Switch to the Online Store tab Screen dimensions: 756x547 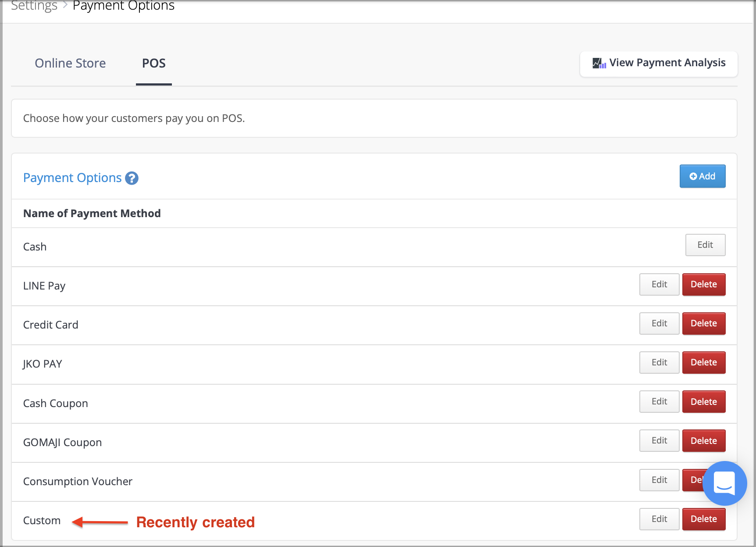(x=70, y=63)
